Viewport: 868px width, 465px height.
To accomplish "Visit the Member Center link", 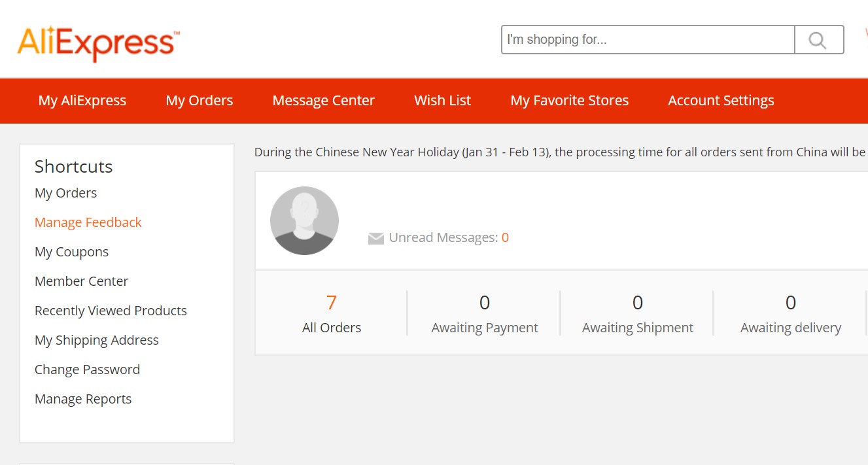I will coord(82,281).
